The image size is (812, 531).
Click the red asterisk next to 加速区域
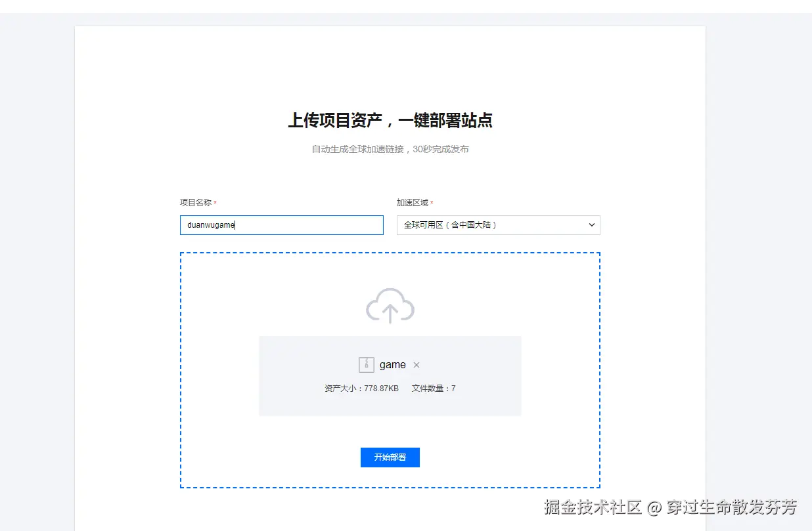tap(432, 202)
